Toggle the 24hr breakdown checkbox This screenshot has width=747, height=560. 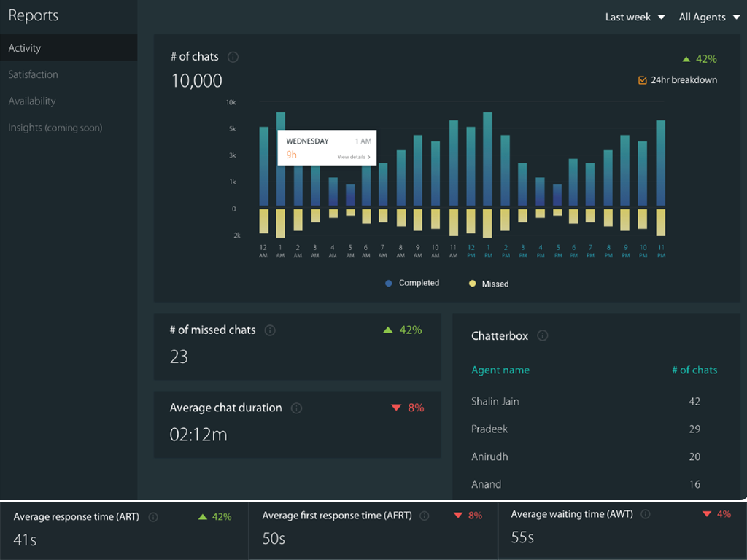tap(643, 80)
